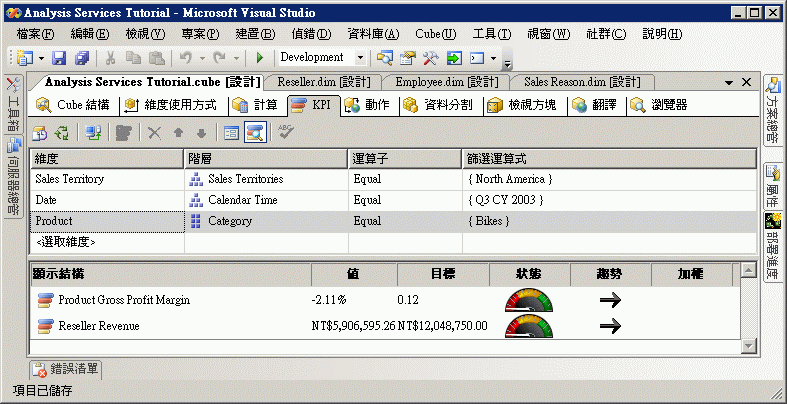Open the Undo history dropdown arrow
Viewport: 787px width, 404px height.
(202, 58)
